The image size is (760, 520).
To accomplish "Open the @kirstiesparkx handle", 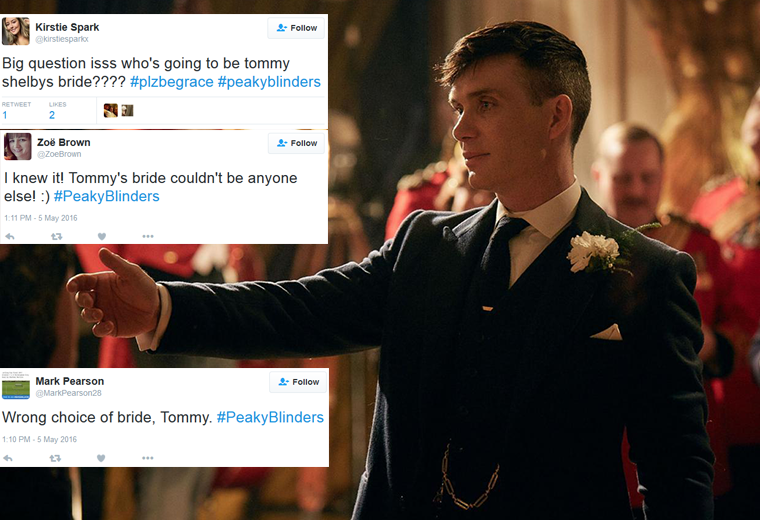I will point(62,39).
